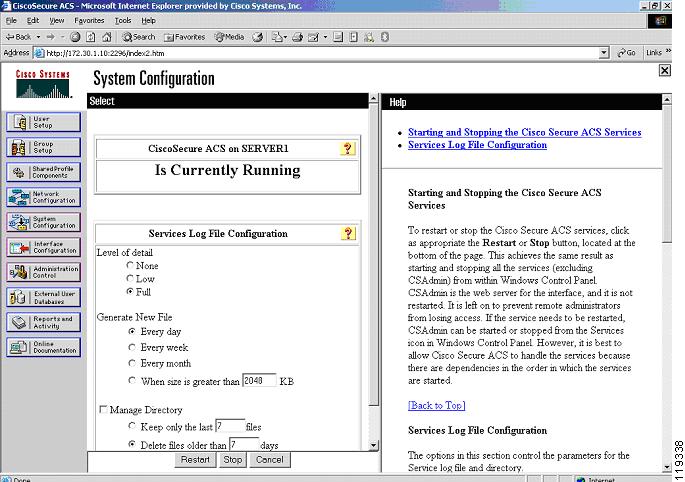The width and height of the screenshot is (685, 482).
Task: Open the Search toolbar button
Action: pyautogui.click(x=139, y=37)
